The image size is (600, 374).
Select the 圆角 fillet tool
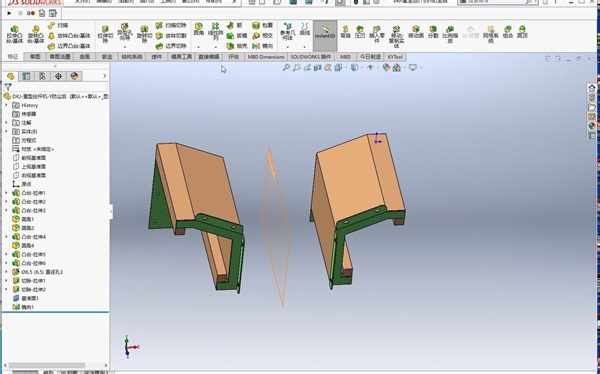(x=199, y=30)
